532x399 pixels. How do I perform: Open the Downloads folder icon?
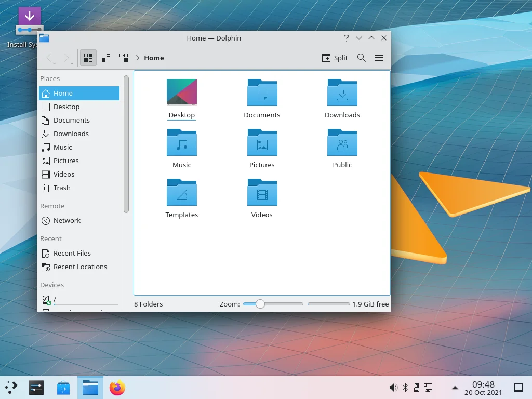point(342,94)
